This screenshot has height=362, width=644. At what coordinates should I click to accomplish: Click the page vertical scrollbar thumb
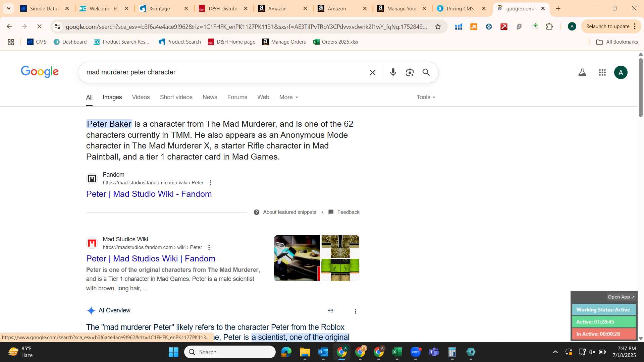point(641,88)
